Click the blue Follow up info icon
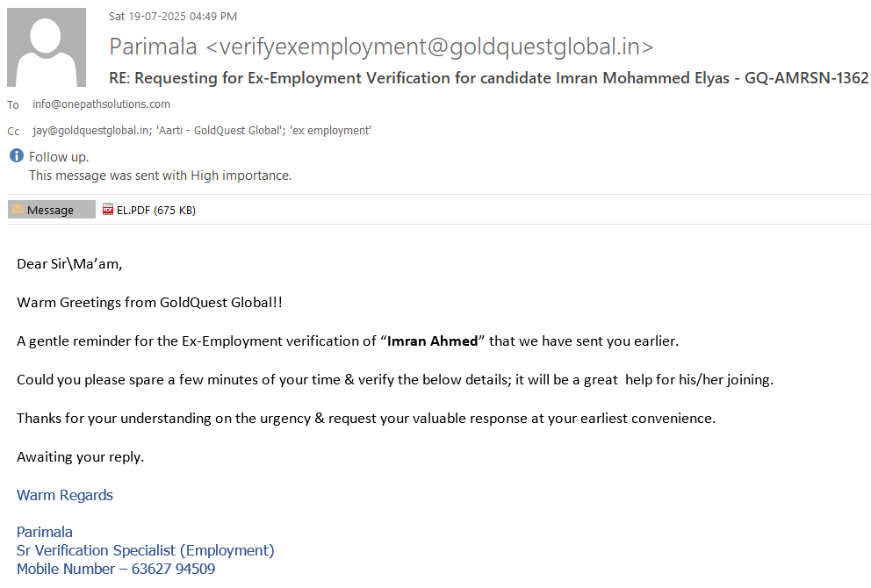 tap(17, 156)
